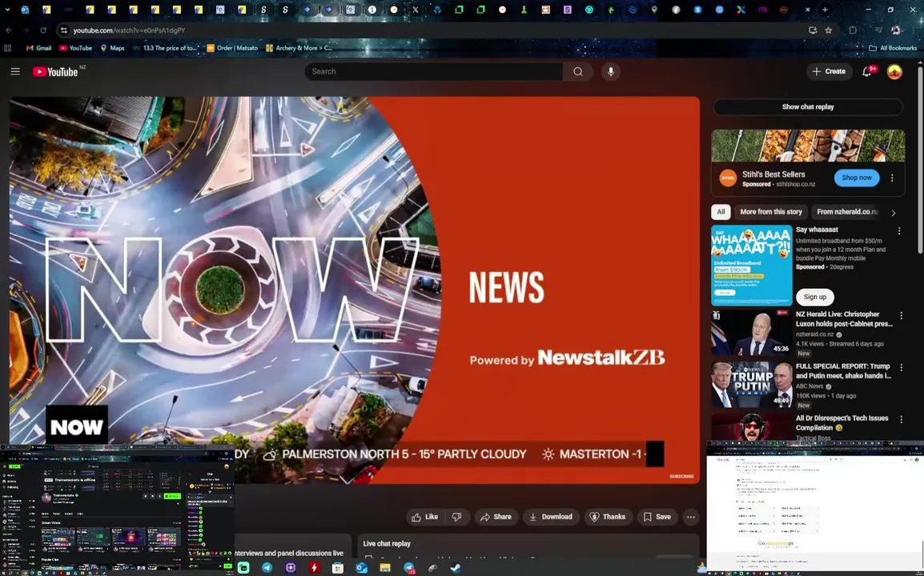Open the All Bookmarks folder

893,48
